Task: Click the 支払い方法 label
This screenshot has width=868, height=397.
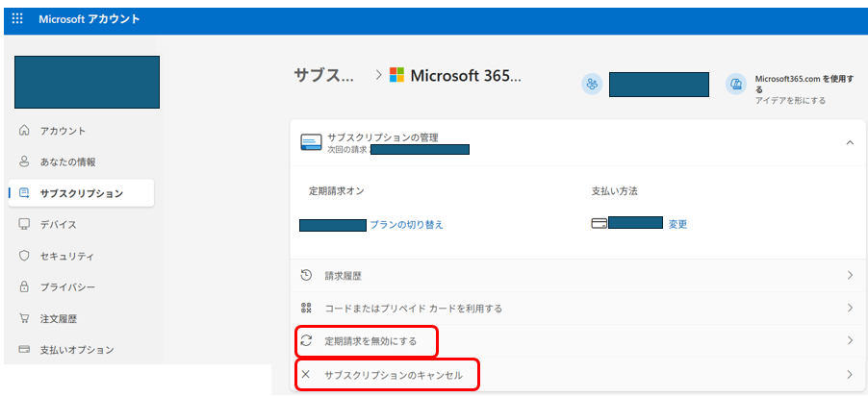Action: [615, 191]
